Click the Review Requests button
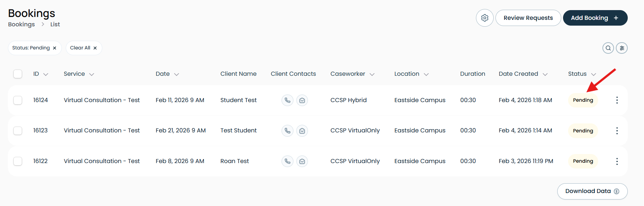This screenshot has height=206, width=644. (528, 18)
